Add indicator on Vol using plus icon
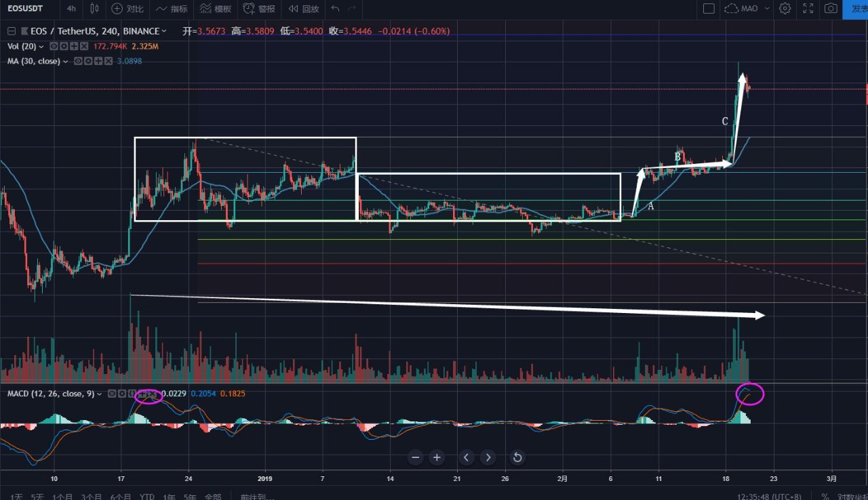868x500 pixels. point(73,46)
